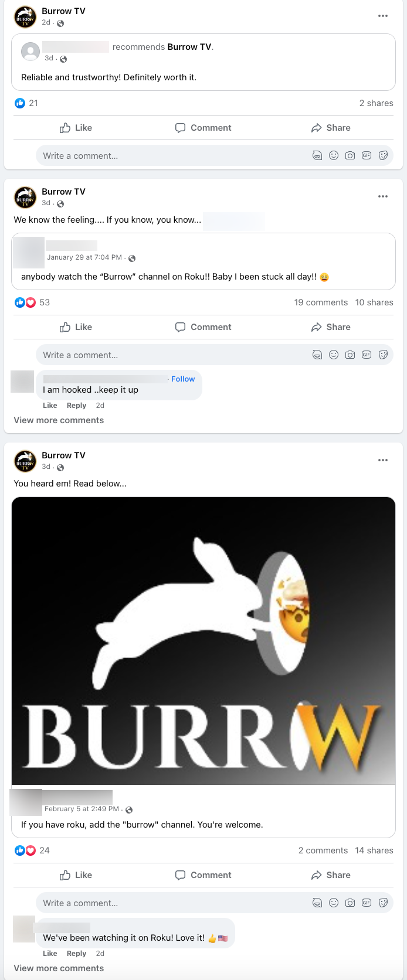Like the "You heard em!" post
Image resolution: width=407 pixels, height=980 pixels.
point(76,875)
